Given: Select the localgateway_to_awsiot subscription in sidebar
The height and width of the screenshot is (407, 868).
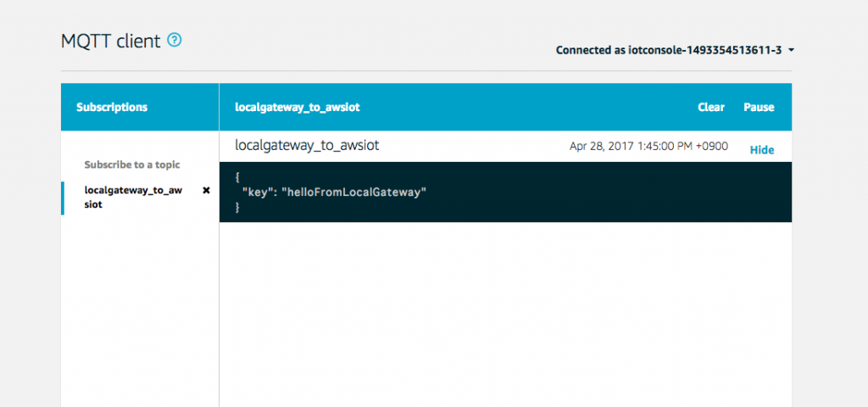Looking at the screenshot, I should tap(133, 198).
